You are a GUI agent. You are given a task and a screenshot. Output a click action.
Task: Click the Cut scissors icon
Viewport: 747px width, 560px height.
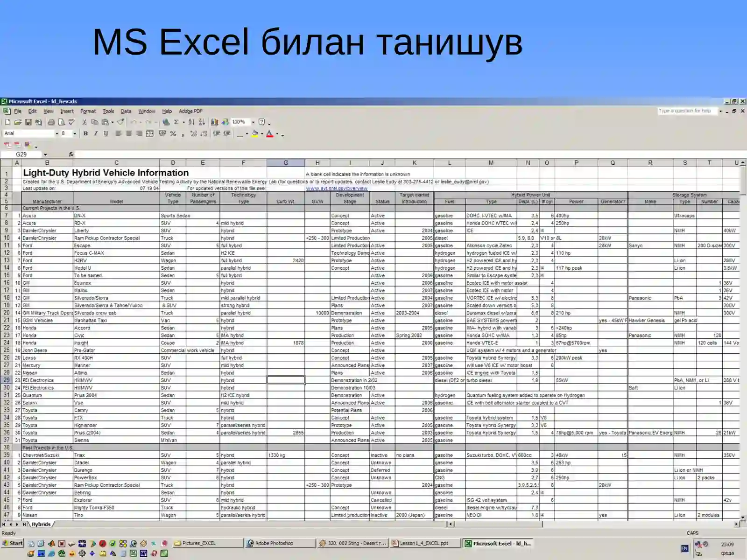(85, 122)
